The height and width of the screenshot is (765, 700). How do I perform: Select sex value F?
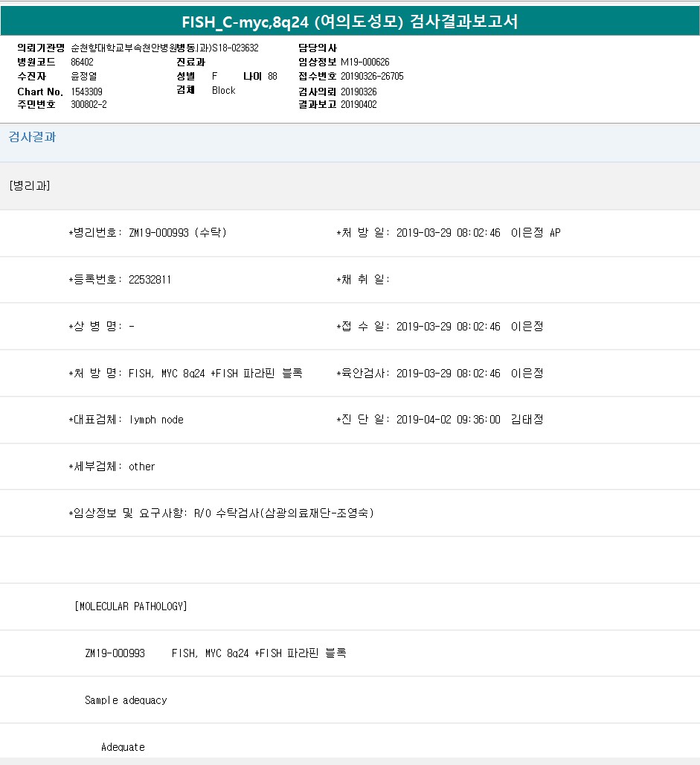pos(215,76)
